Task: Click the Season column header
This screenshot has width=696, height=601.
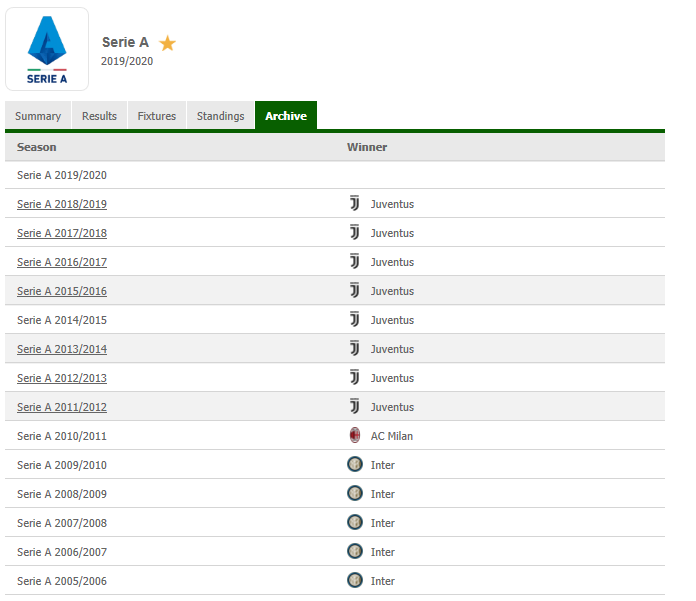Action: coord(36,147)
